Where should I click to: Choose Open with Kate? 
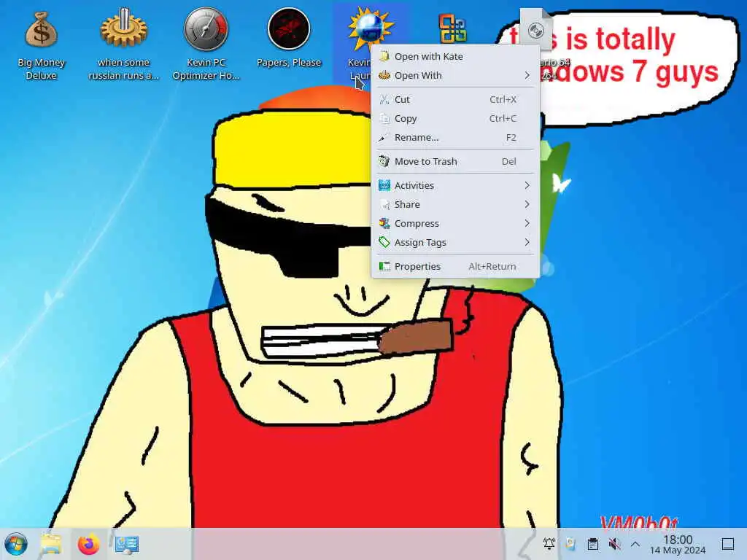tap(455, 56)
